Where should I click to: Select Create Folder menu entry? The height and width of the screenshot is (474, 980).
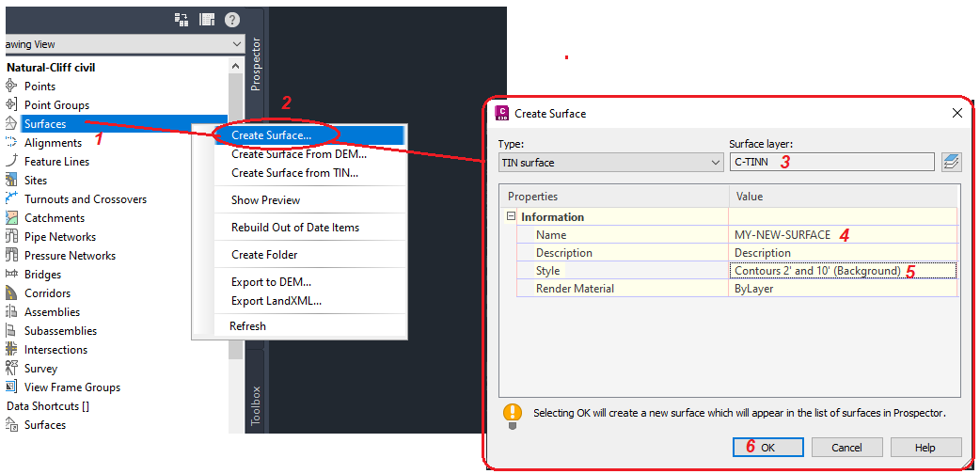[x=264, y=255]
